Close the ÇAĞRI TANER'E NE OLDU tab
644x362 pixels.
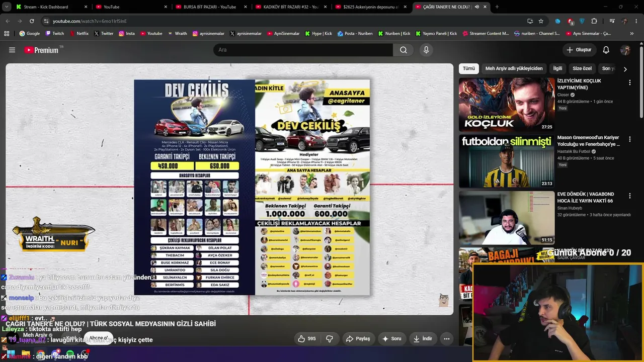[485, 7]
